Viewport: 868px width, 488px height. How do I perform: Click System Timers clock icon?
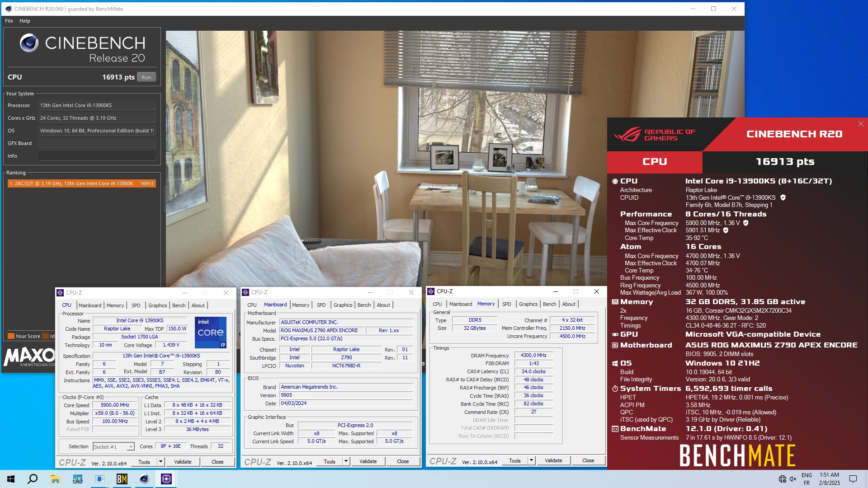point(615,389)
